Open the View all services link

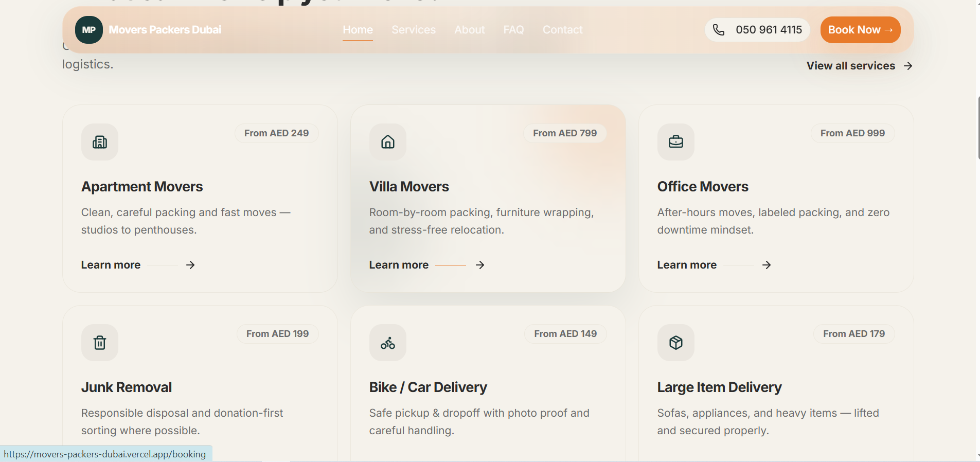860,66
